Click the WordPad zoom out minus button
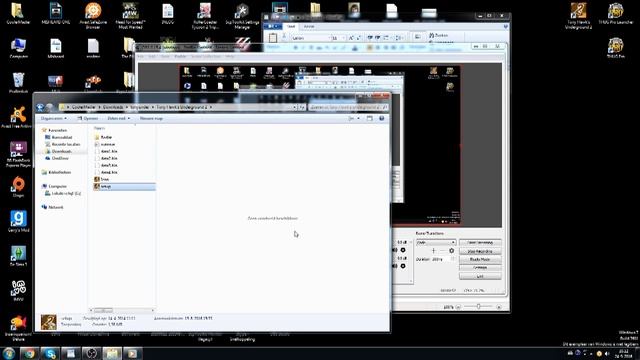Image resolution: width=640 pixels, height=360 pixels. tap(458, 307)
